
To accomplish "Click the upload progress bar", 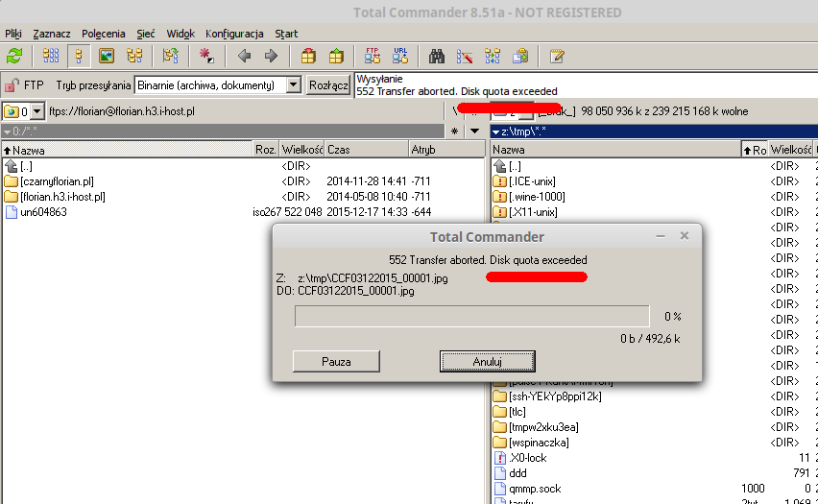I will pyautogui.click(x=472, y=316).
